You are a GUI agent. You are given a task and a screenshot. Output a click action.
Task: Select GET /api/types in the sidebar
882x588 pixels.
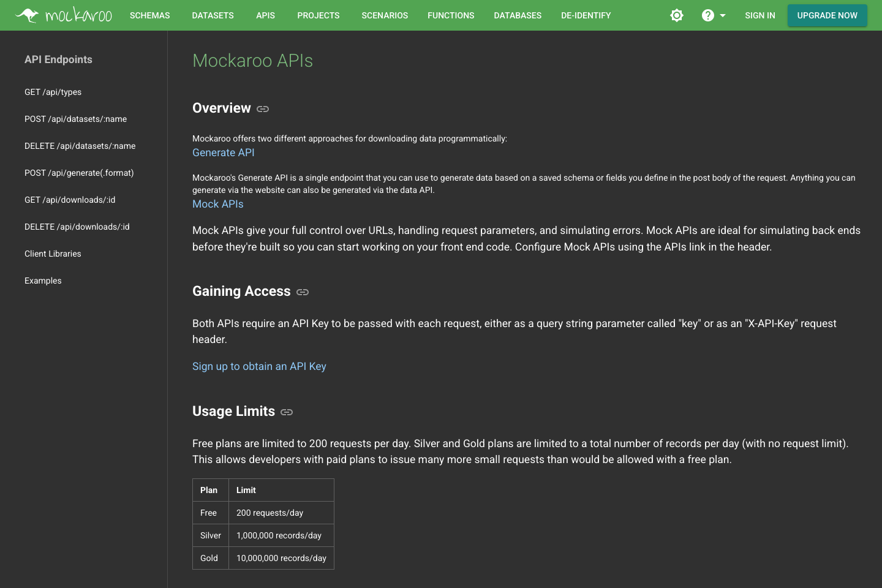53,92
